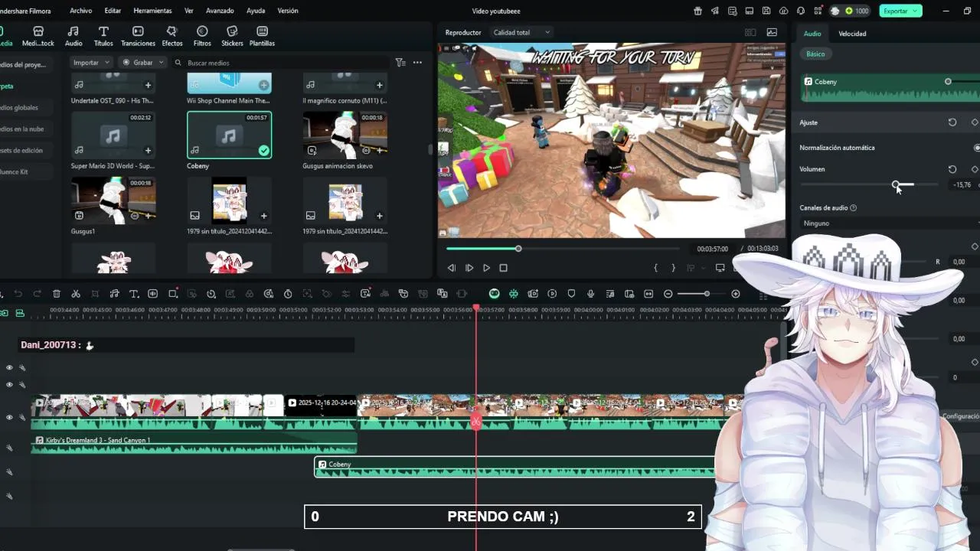Mute the Kirby's Dreamland audio track
The image size is (980, 551).
pyautogui.click(x=9, y=448)
